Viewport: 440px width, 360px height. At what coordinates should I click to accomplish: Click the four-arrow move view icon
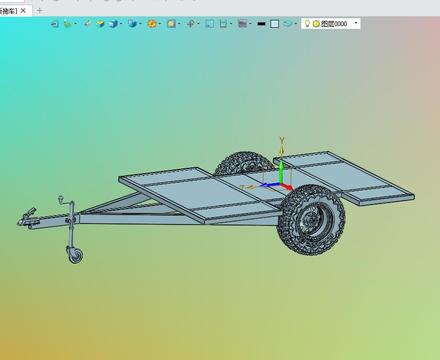pyautogui.click(x=191, y=24)
